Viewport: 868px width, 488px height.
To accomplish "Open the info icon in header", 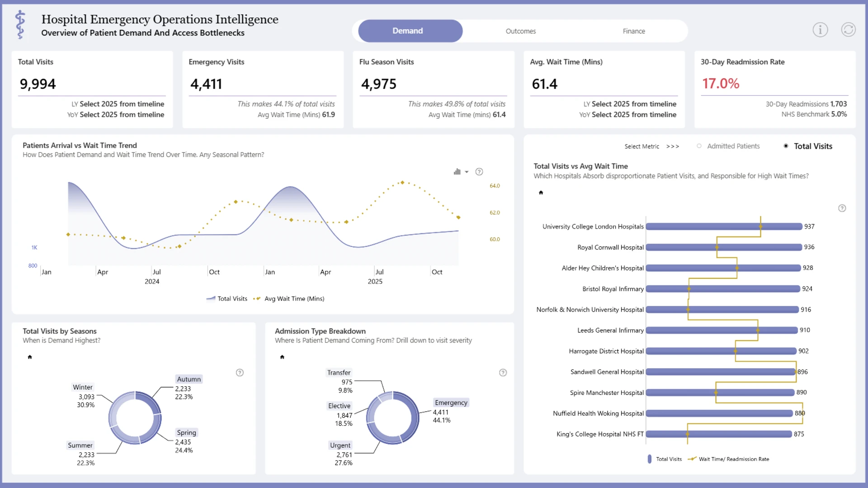I will 820,30.
